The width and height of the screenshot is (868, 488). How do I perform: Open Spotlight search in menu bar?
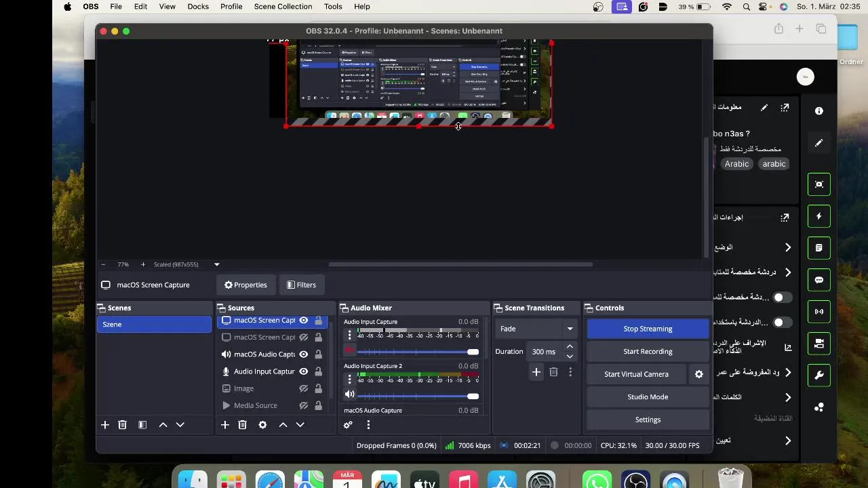[747, 7]
